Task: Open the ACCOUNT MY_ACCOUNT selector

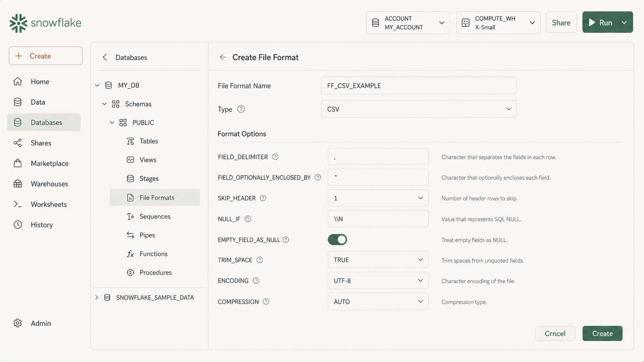Action: pos(408,23)
